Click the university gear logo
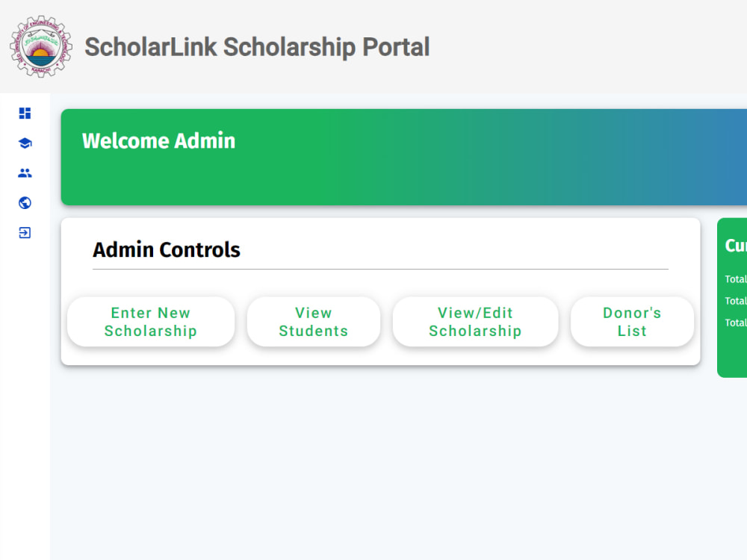The width and height of the screenshot is (747, 560). tap(41, 46)
